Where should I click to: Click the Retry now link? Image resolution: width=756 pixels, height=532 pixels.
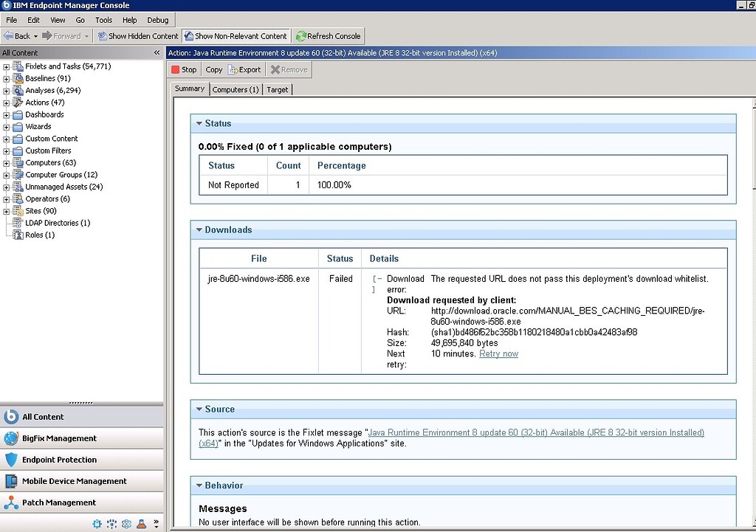pyautogui.click(x=498, y=354)
